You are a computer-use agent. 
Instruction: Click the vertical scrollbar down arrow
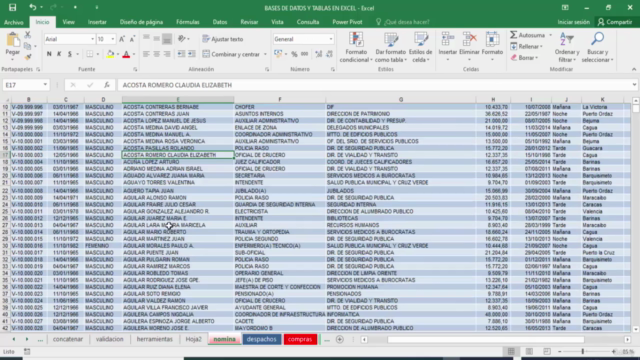(636, 329)
